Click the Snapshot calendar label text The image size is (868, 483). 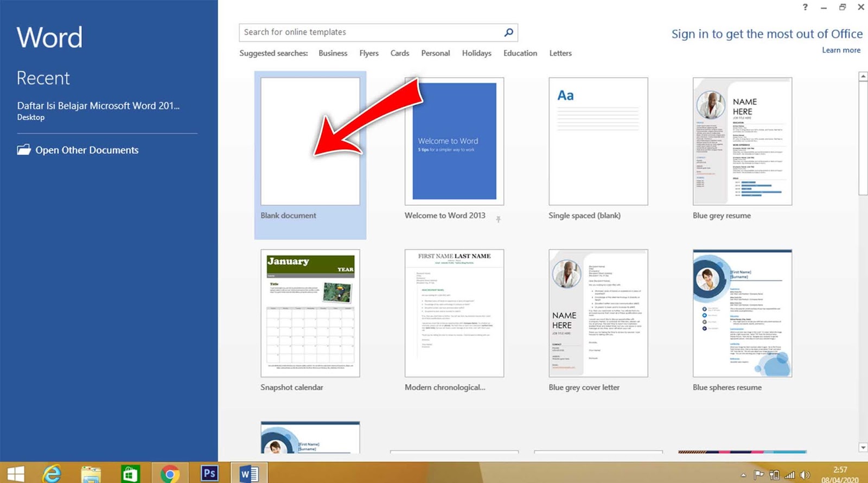coord(291,387)
